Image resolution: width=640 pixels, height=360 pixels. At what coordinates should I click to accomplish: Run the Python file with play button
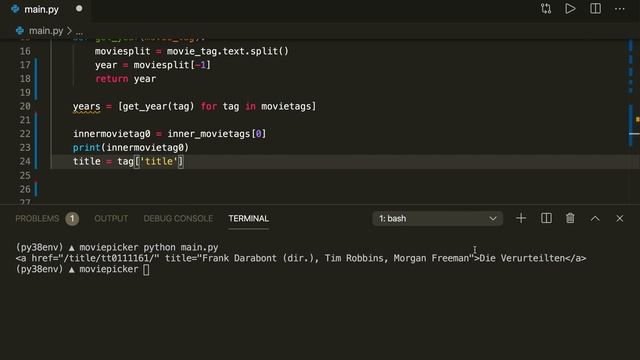570,9
